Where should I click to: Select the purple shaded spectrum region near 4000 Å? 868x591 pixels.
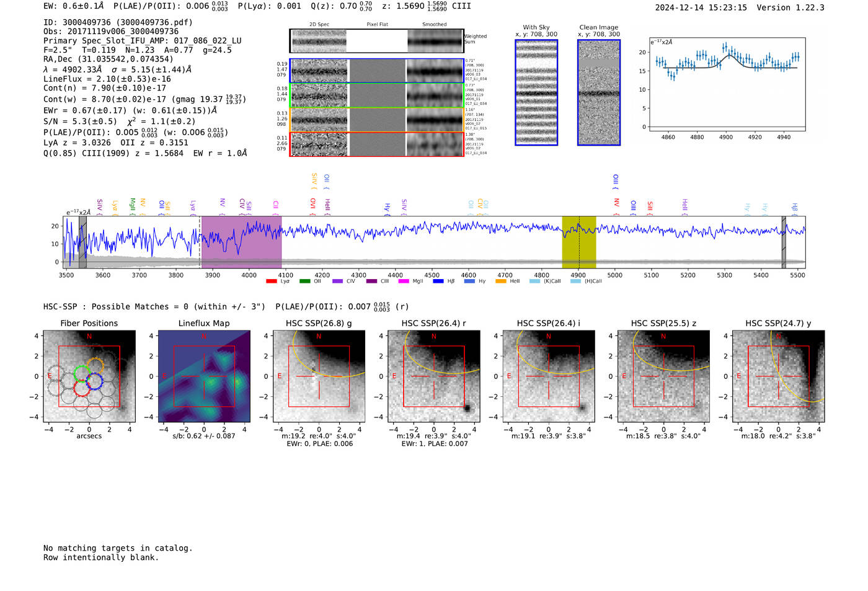point(242,242)
